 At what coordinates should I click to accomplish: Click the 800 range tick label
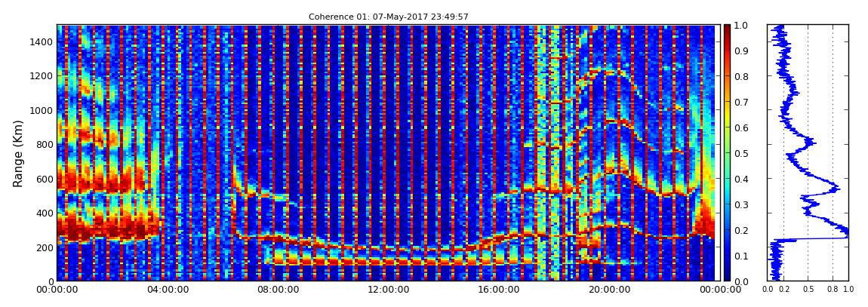click(x=45, y=144)
